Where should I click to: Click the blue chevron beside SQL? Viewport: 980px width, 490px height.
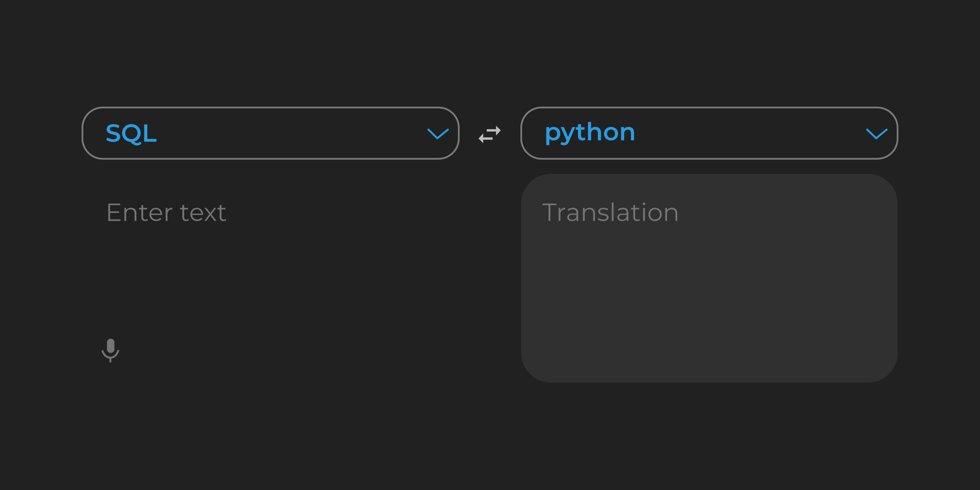coord(438,134)
